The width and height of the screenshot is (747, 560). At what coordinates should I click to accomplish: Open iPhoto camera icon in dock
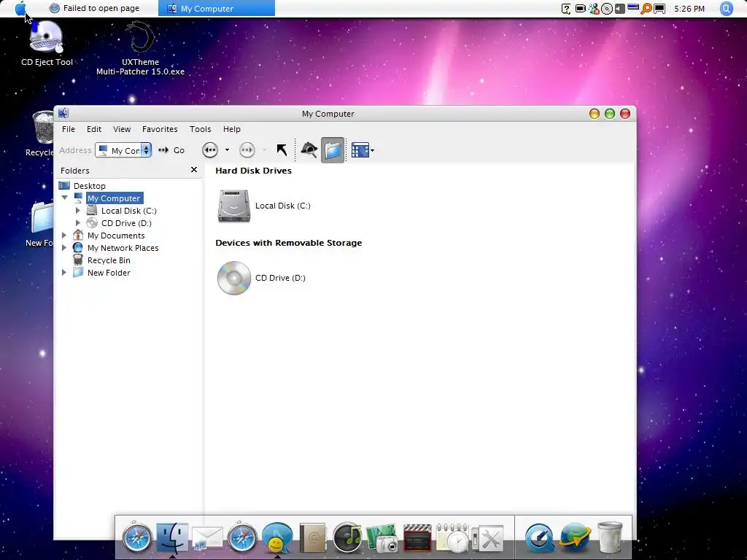click(x=382, y=538)
